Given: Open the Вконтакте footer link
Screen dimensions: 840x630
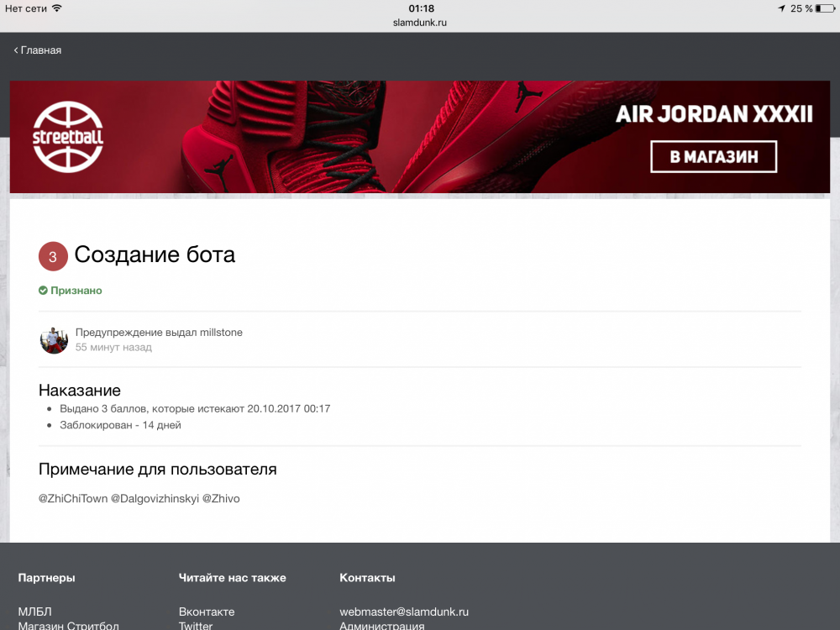Looking at the screenshot, I should 207,612.
